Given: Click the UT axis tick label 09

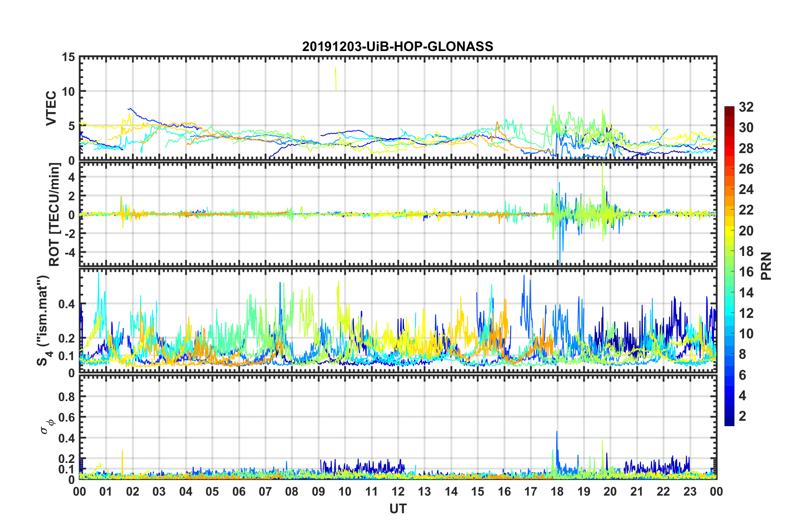Looking at the screenshot, I should 318,491.
